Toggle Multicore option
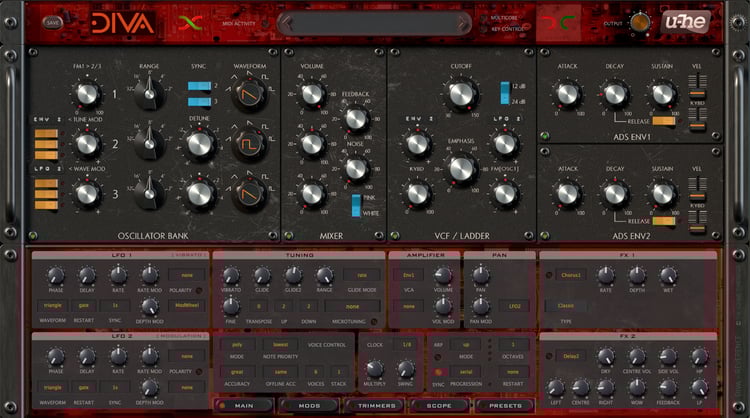The image size is (750, 418). pyautogui.click(x=485, y=18)
